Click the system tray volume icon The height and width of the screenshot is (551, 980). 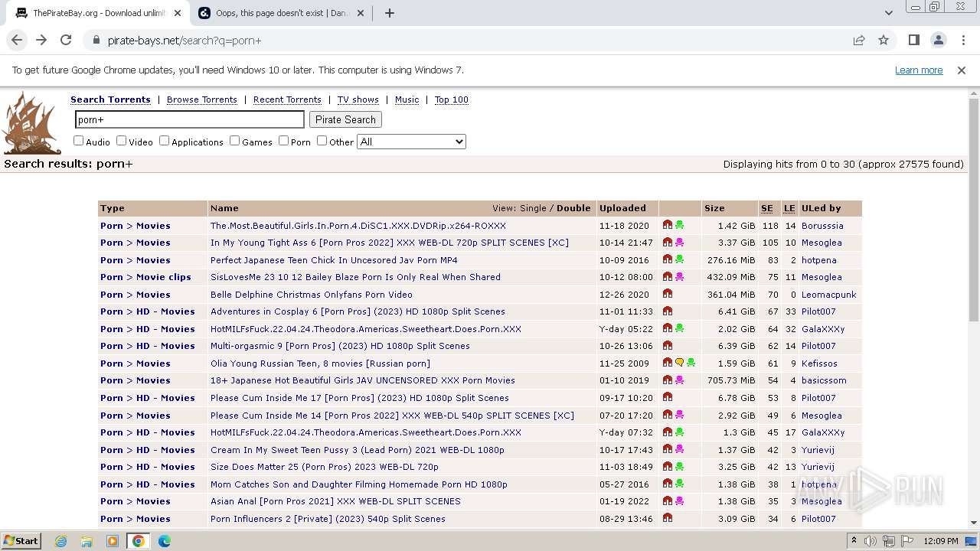(871, 541)
